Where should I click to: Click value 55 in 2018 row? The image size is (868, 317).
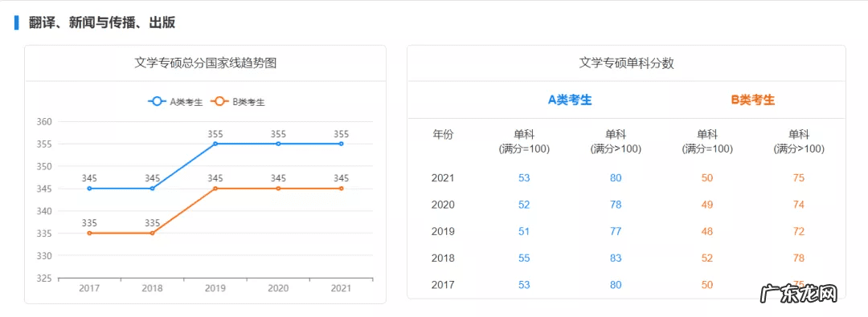(x=524, y=258)
